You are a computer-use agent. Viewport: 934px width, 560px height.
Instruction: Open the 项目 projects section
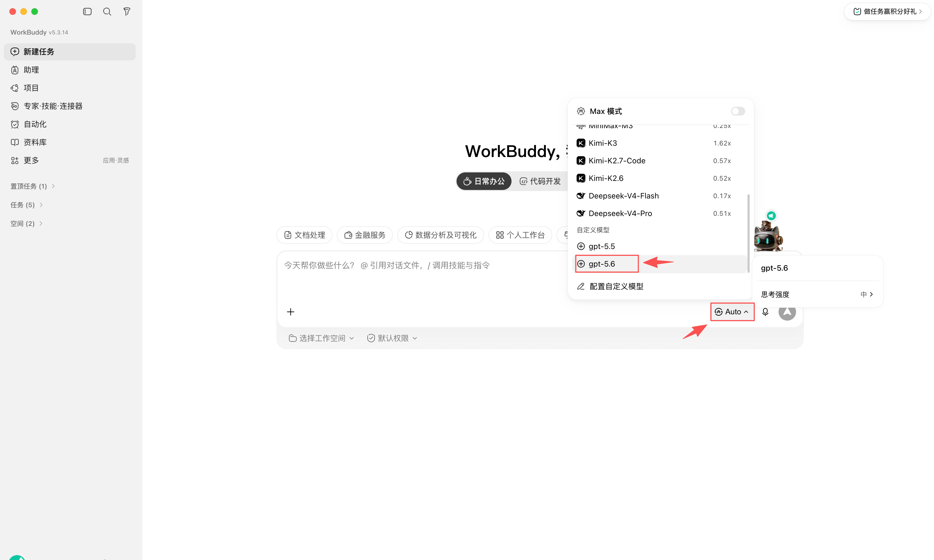click(70, 88)
